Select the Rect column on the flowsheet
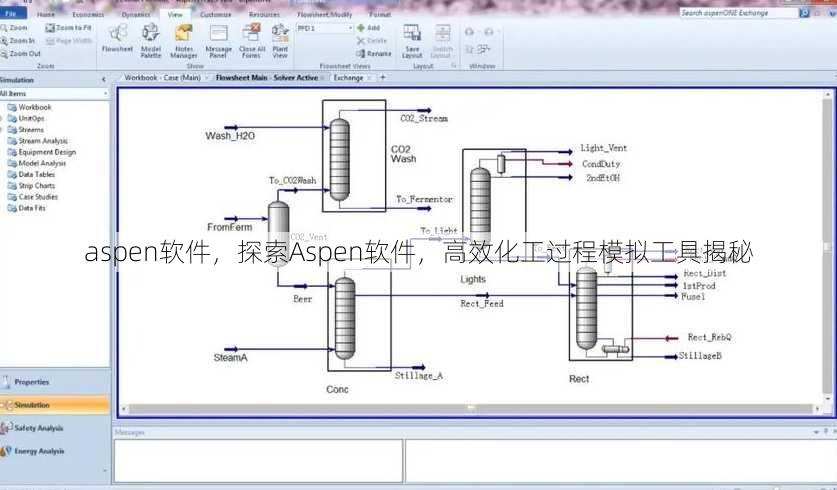 click(586, 308)
